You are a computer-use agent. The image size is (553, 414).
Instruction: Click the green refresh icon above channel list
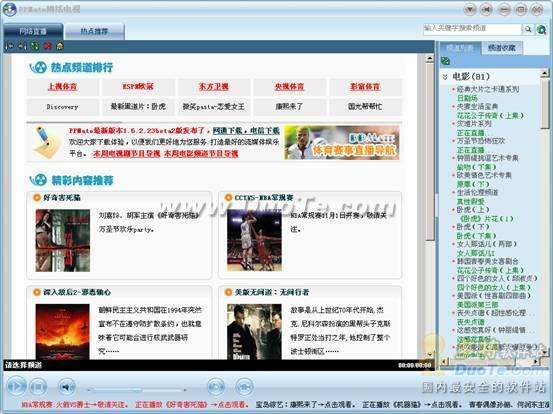(x=445, y=61)
